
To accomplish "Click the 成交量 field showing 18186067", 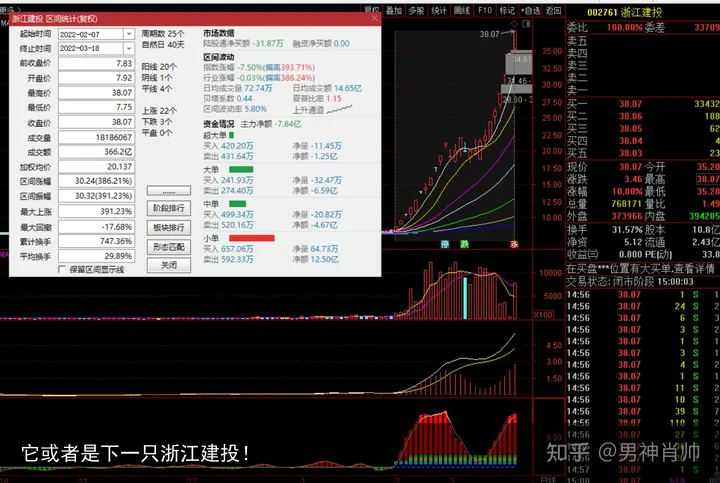I will 96,137.
